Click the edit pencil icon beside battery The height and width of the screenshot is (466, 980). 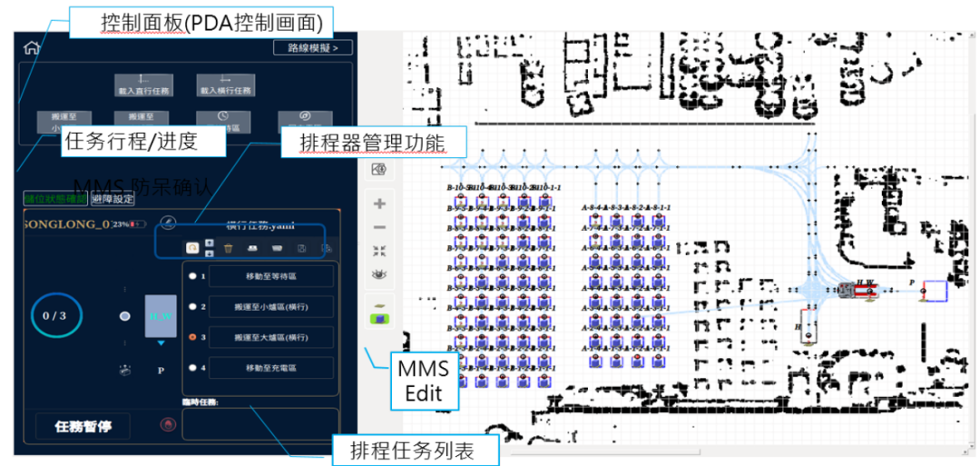pos(167,223)
